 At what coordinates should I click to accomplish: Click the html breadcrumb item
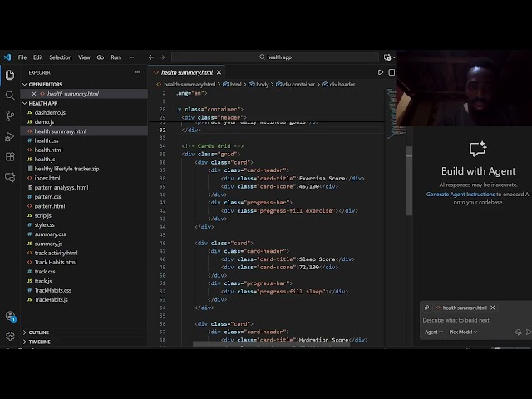click(232, 84)
